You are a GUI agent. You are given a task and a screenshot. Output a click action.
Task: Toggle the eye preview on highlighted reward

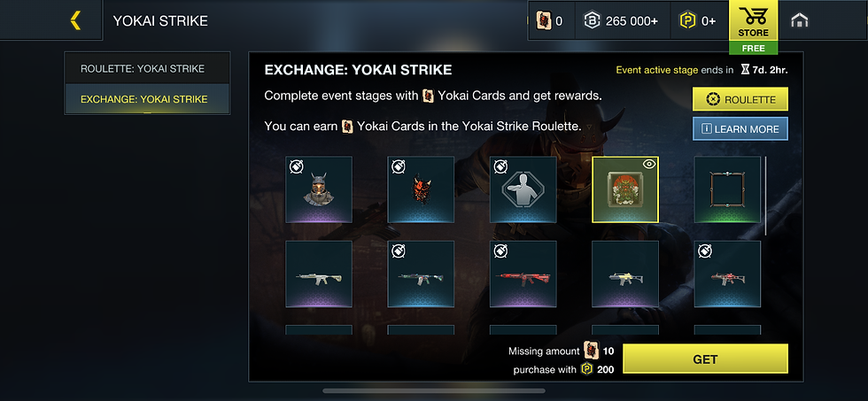click(649, 164)
